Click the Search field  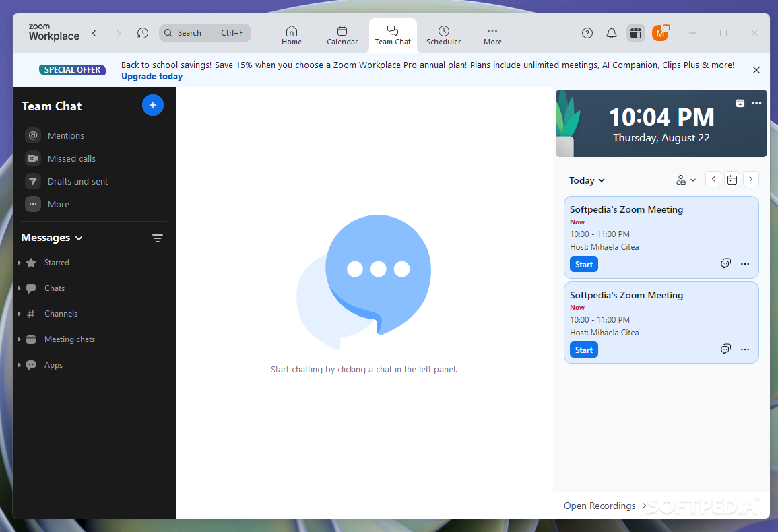click(x=205, y=33)
